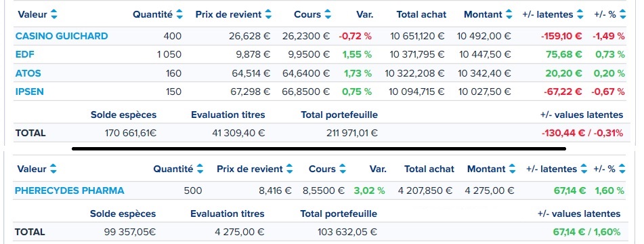Click Prix de revient sort arrows, top table
The image size is (644, 244).
[268, 15]
